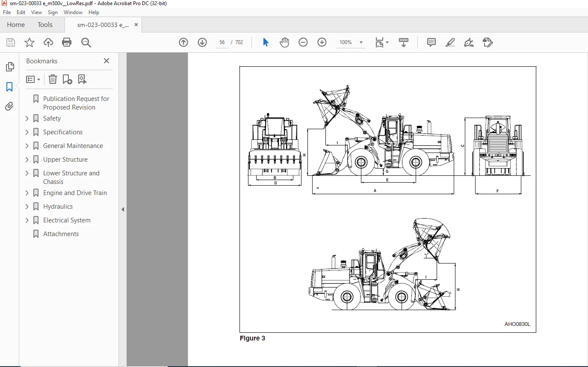This screenshot has width=588, height=367.
Task: Expand the Electrical System bookmark chevron
Action: click(x=27, y=220)
